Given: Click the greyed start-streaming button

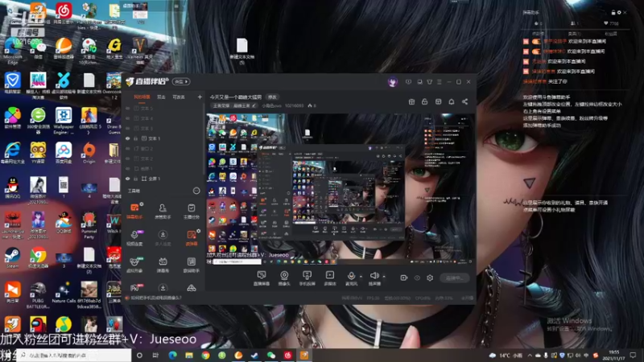Looking at the screenshot, I should 454,278.
